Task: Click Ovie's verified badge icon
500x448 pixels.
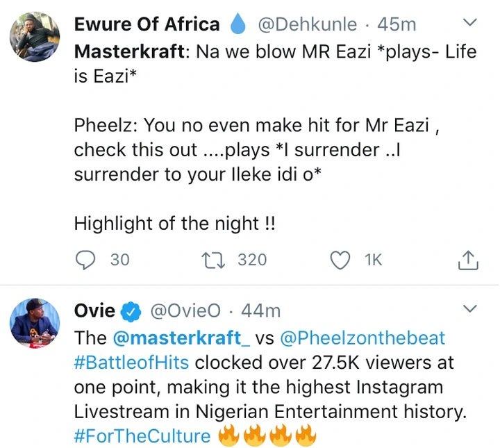Action: 130,312
